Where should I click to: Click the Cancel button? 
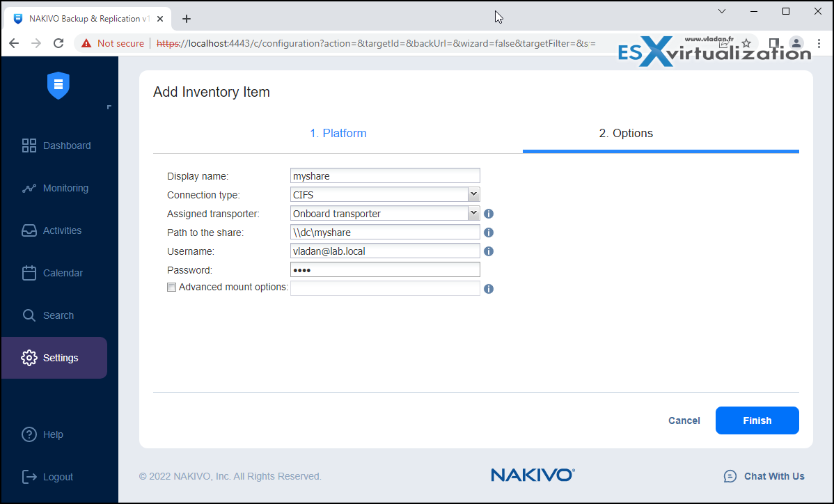[x=684, y=420]
